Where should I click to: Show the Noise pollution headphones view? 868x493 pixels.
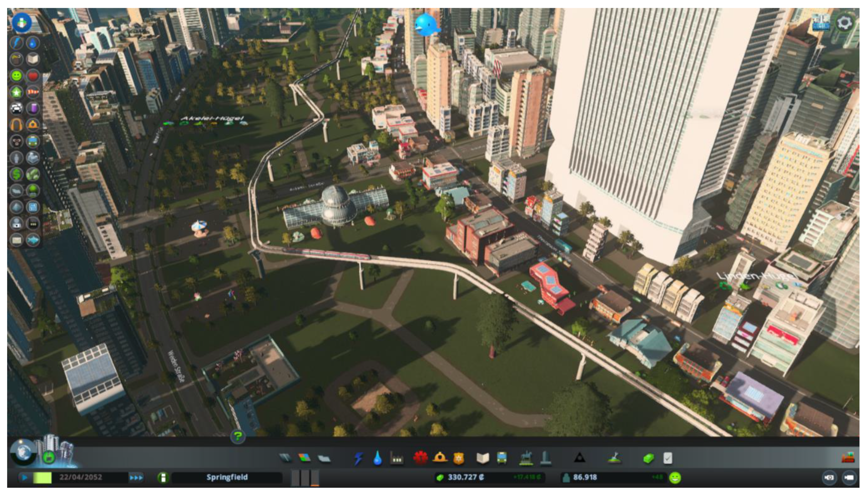click(x=16, y=125)
